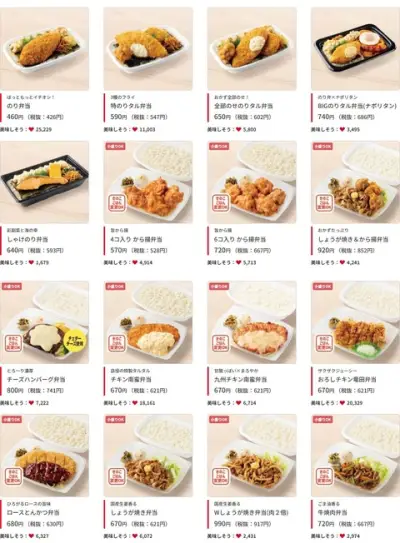Screen dimensions: 400x543
Task: Click the 金芽ごはん変更OK badge on チキン南蛮弁当
Action: coord(117,343)
